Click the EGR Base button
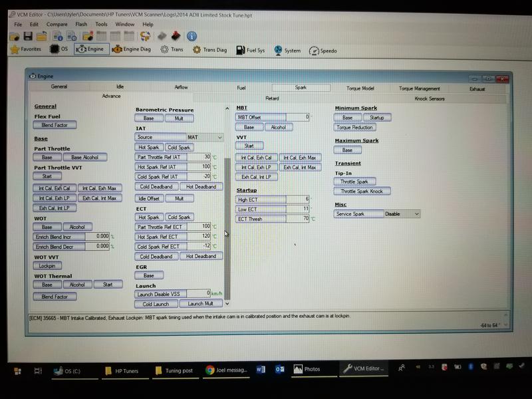This screenshot has height=399, width=532. 149,275
